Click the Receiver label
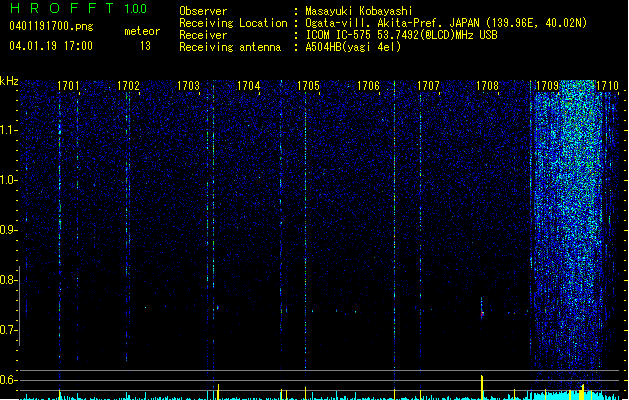629x400 pixels. [203, 35]
